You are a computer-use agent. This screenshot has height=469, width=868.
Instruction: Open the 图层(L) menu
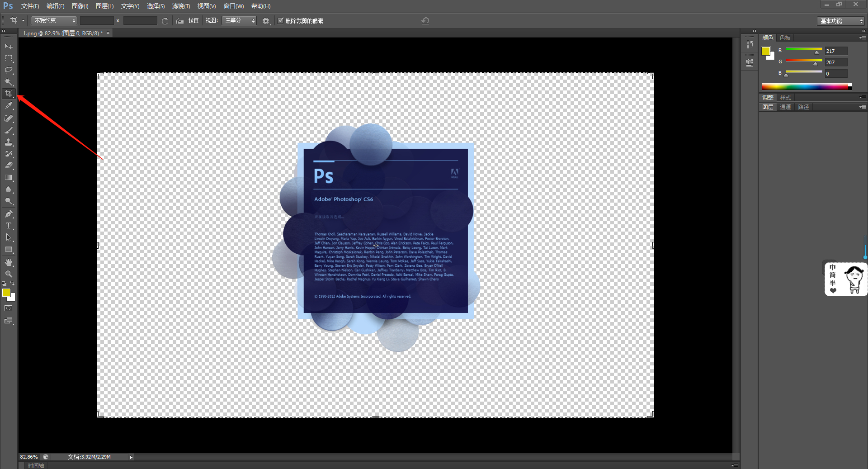point(104,6)
